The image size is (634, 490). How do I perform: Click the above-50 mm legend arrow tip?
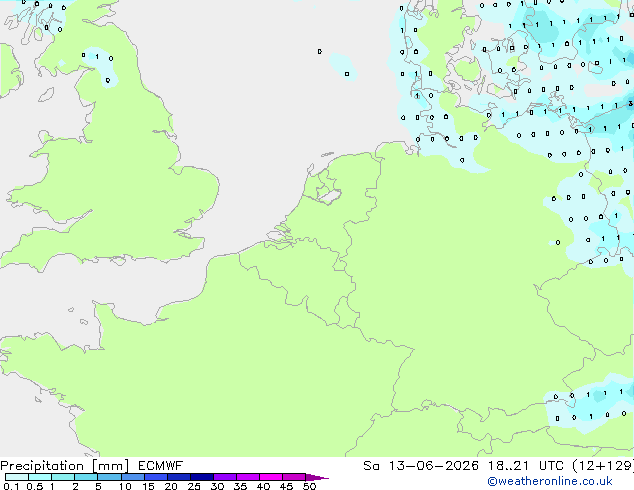(x=317, y=477)
